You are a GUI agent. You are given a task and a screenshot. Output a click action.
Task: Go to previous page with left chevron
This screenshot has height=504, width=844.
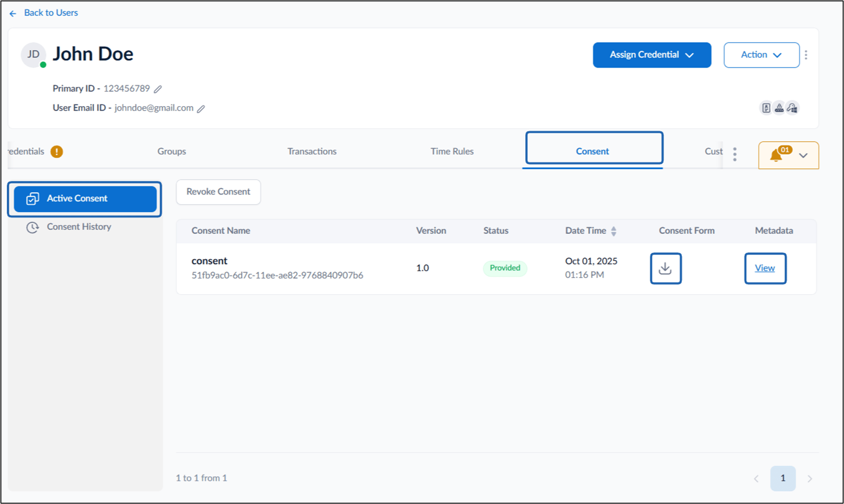[756, 479]
